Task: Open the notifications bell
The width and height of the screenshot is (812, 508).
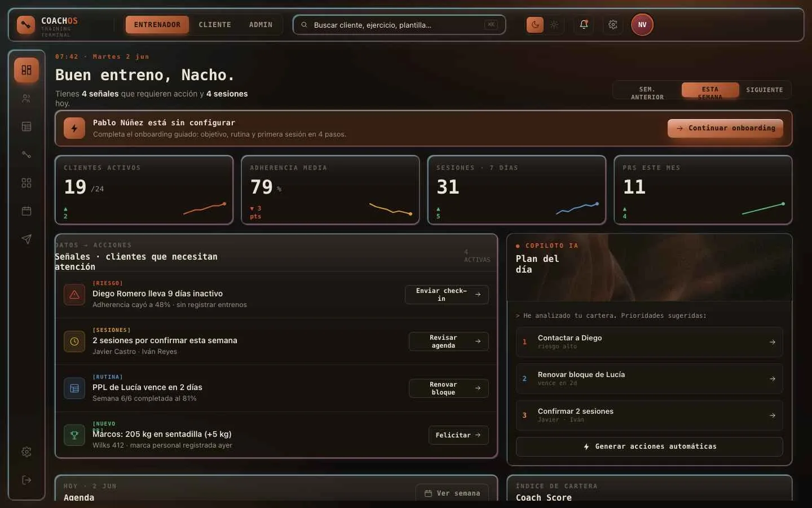Action: pyautogui.click(x=584, y=25)
